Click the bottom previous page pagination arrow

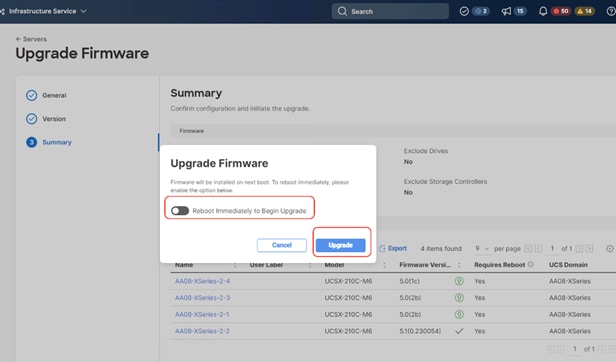coord(561,349)
